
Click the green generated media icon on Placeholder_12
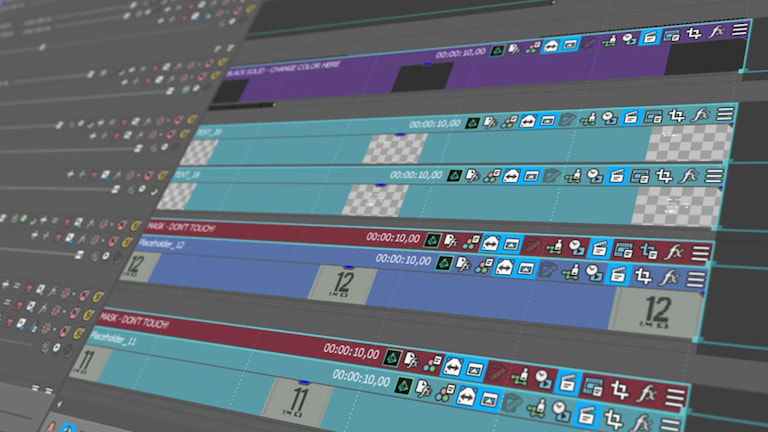click(x=442, y=264)
